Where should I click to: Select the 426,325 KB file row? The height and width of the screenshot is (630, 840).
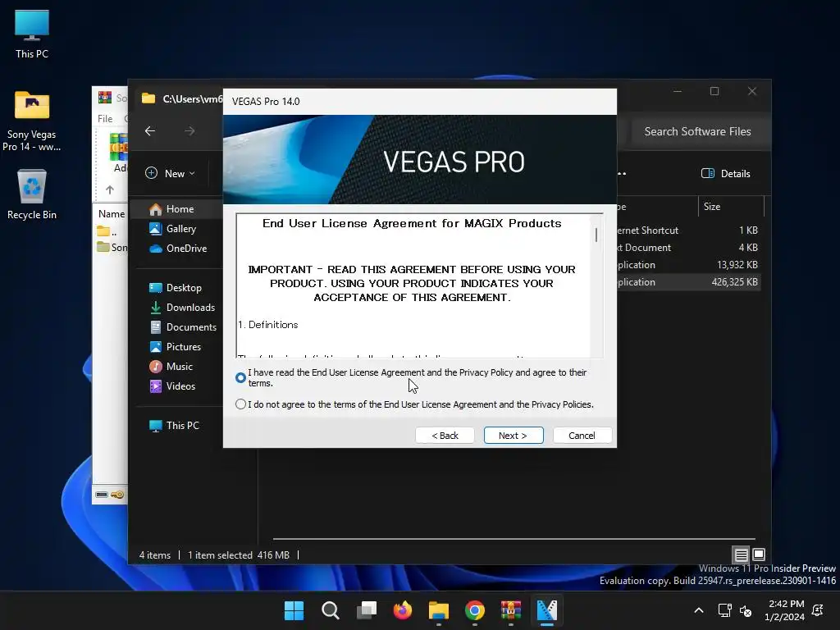[x=688, y=282]
